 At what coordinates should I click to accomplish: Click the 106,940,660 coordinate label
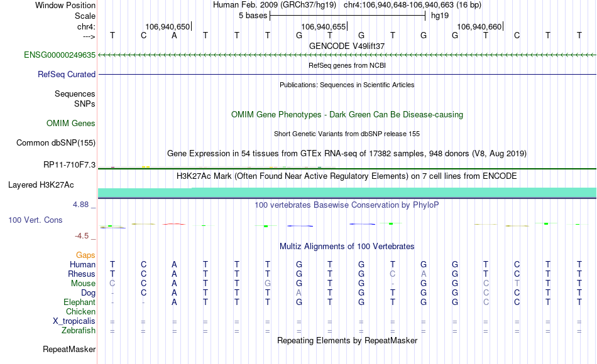(479, 26)
